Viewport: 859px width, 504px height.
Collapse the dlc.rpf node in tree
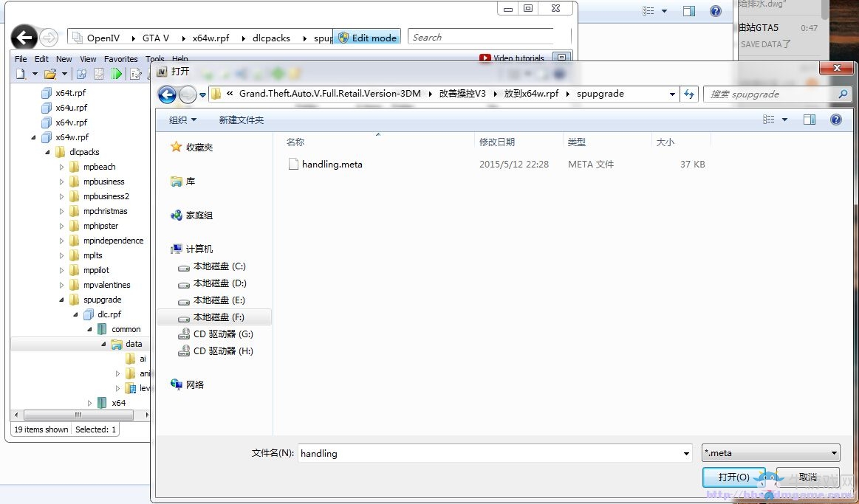pos(75,314)
